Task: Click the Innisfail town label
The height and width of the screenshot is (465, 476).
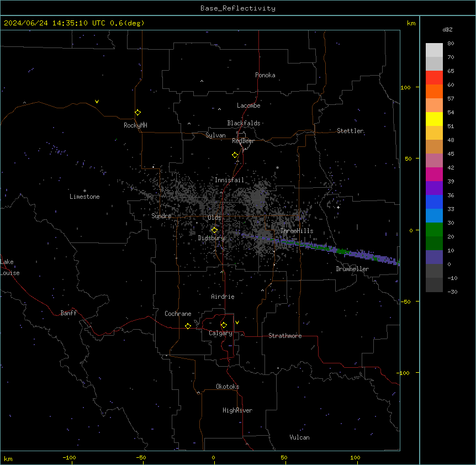Action: 229,180
